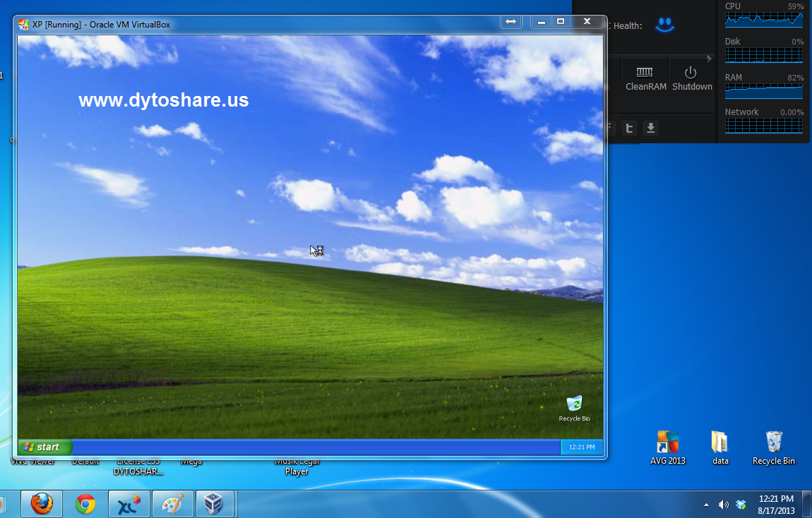This screenshot has width=812, height=518.
Task: Show hidden system tray icons
Action: 706,505
